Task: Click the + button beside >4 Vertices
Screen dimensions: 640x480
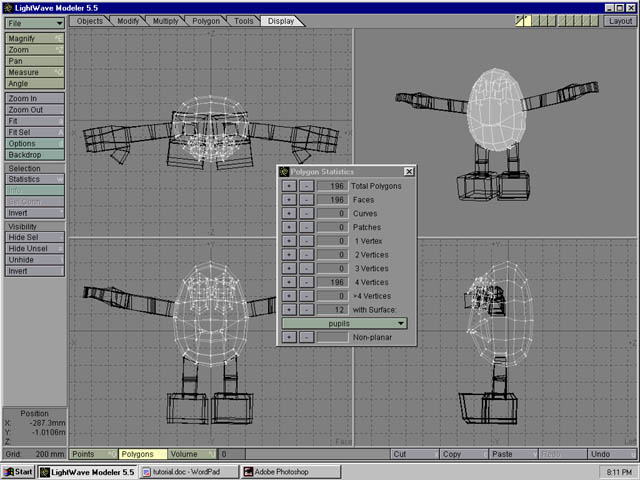Action: pyautogui.click(x=289, y=296)
